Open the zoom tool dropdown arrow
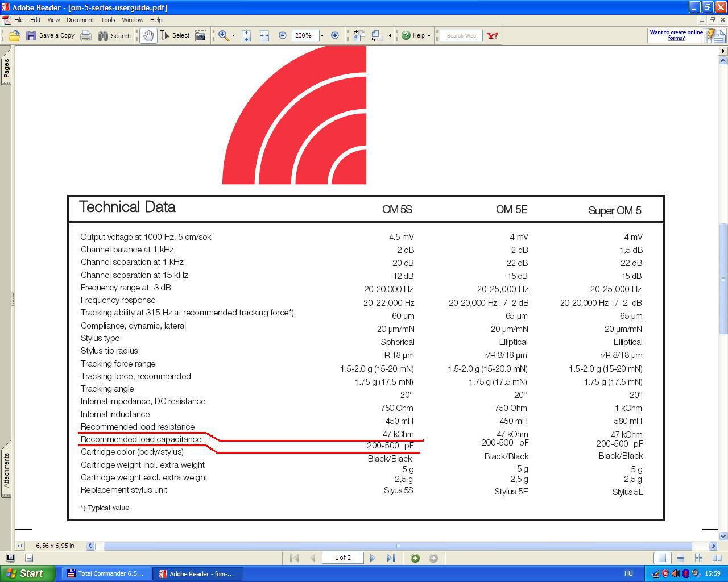 pyautogui.click(x=233, y=36)
